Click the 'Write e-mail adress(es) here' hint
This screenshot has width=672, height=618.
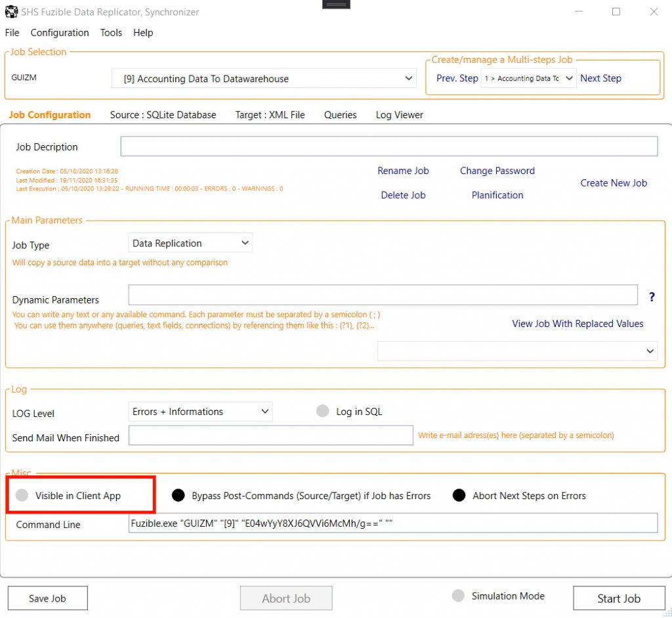[516, 435]
